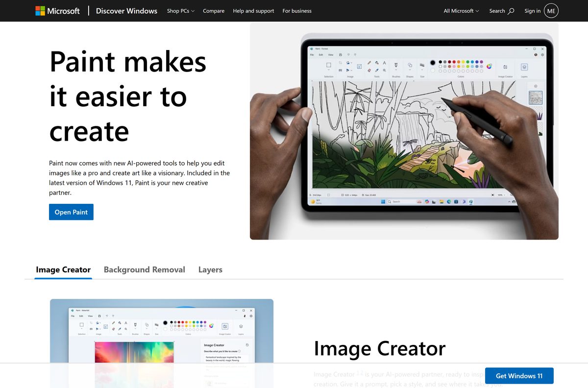Click Image Creator history icon in Waterfall screenshot
This screenshot has width=588, height=388.
point(247,345)
